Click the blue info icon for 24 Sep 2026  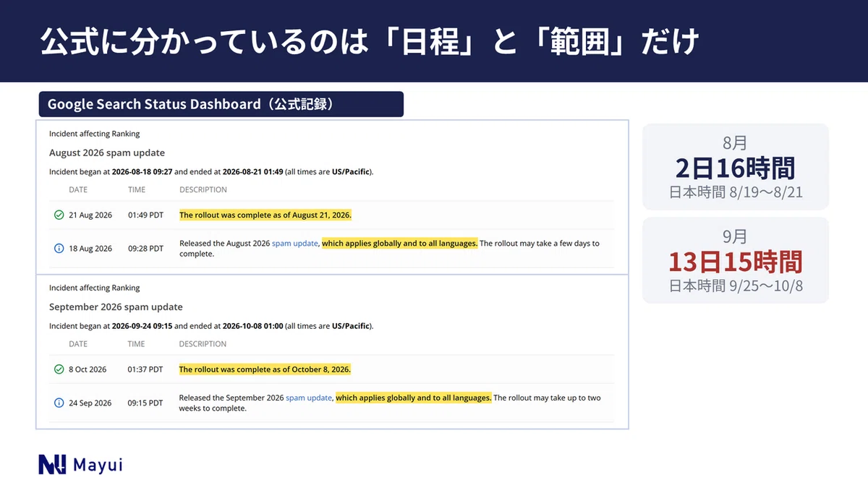click(59, 403)
